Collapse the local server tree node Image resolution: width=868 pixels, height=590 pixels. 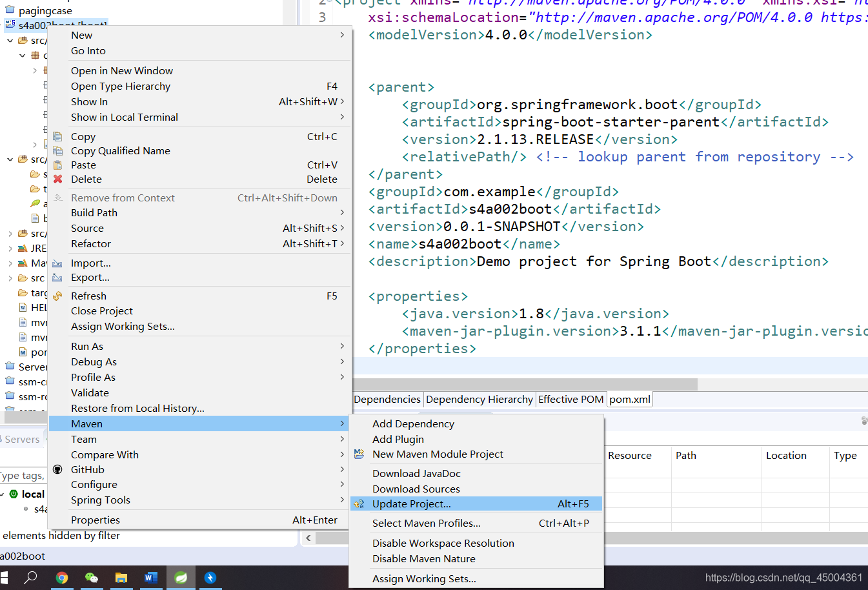click(3, 494)
